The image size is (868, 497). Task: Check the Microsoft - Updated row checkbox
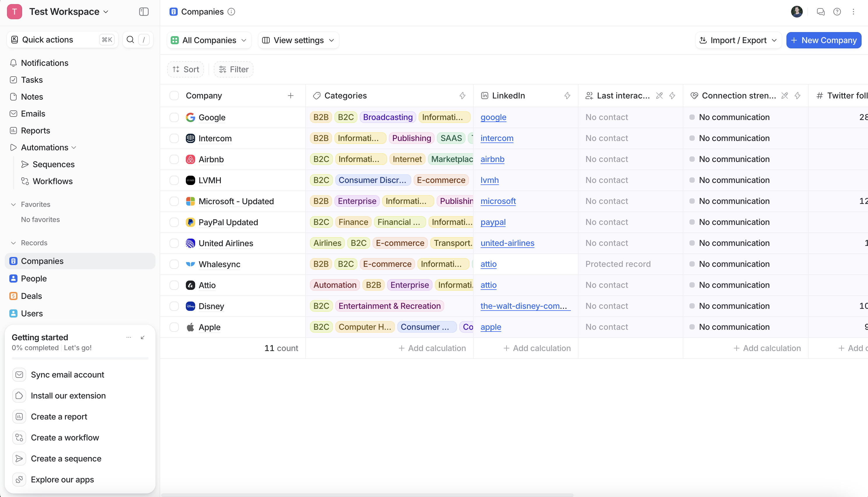point(174,201)
